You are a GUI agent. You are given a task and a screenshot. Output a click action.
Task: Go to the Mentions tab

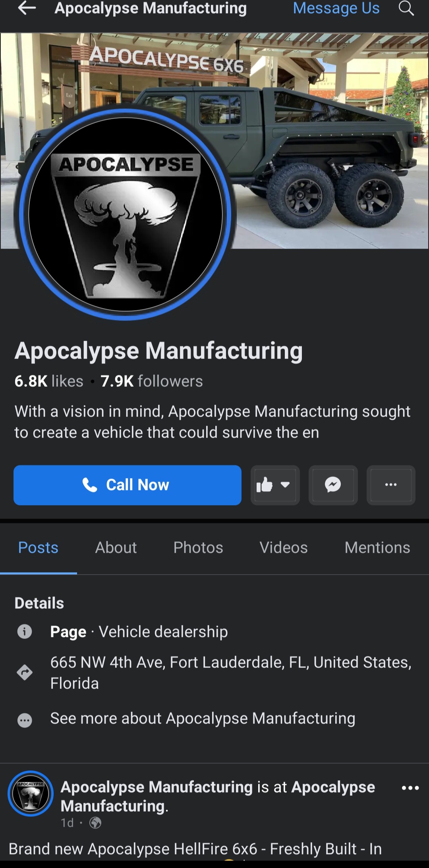coord(377,548)
